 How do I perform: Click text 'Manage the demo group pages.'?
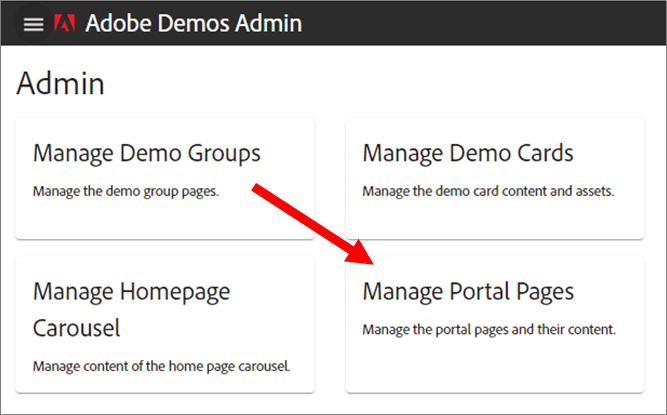pyautogui.click(x=126, y=192)
